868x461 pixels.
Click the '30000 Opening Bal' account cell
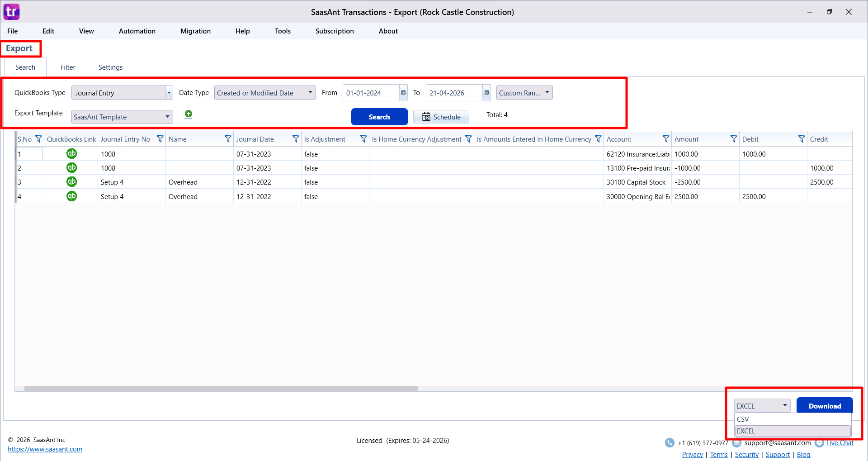click(x=637, y=196)
